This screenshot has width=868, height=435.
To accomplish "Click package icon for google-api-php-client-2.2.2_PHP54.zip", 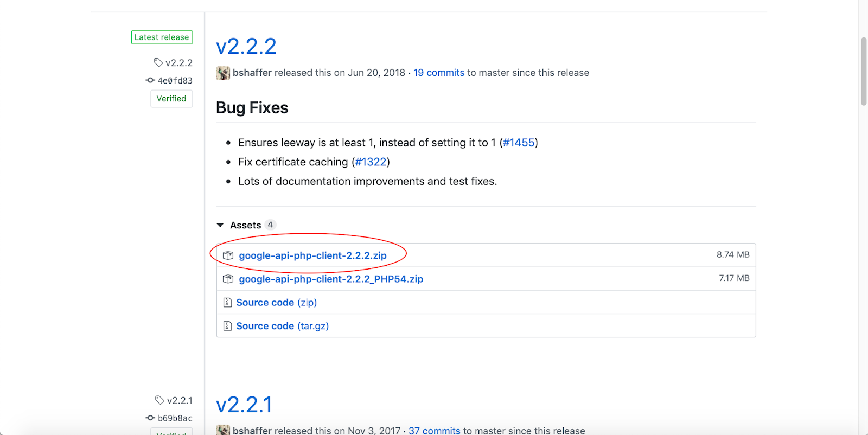I will pyautogui.click(x=228, y=279).
